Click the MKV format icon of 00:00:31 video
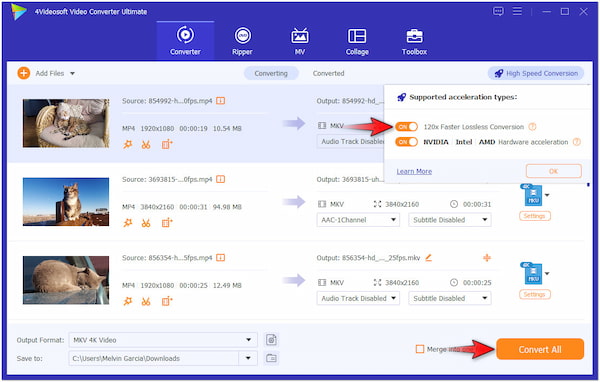The width and height of the screenshot is (600, 382). 532,195
